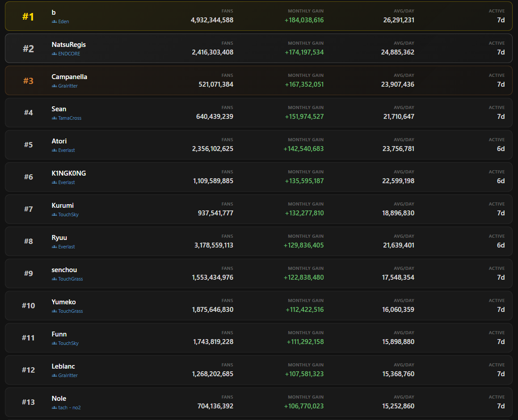Screen dimensions: 518x420
Task: Select player name Campanella
Action: [69, 77]
